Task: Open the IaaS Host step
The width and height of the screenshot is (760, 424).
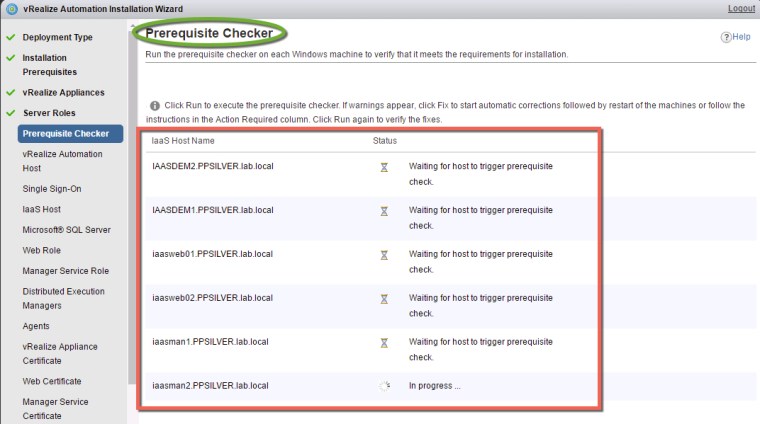Action: (x=42, y=209)
